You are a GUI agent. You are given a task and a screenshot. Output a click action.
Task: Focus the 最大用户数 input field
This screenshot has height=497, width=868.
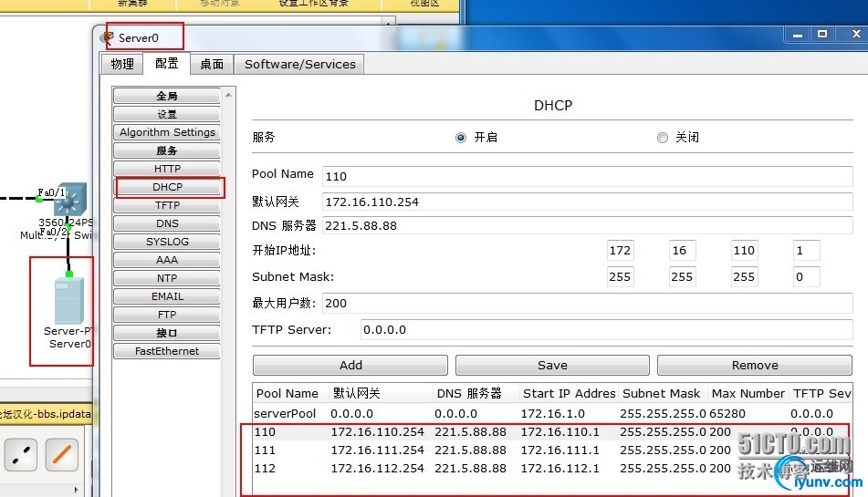pyautogui.click(x=588, y=303)
